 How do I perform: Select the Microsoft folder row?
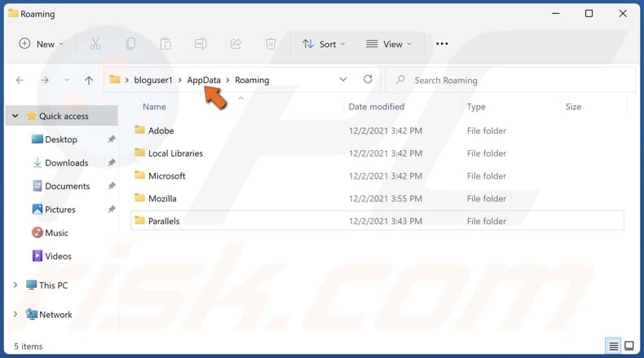point(377,175)
